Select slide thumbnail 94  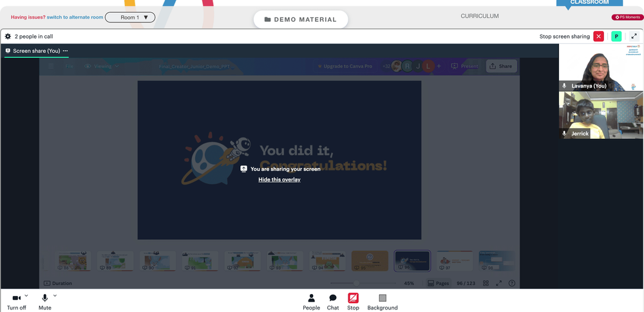327,261
